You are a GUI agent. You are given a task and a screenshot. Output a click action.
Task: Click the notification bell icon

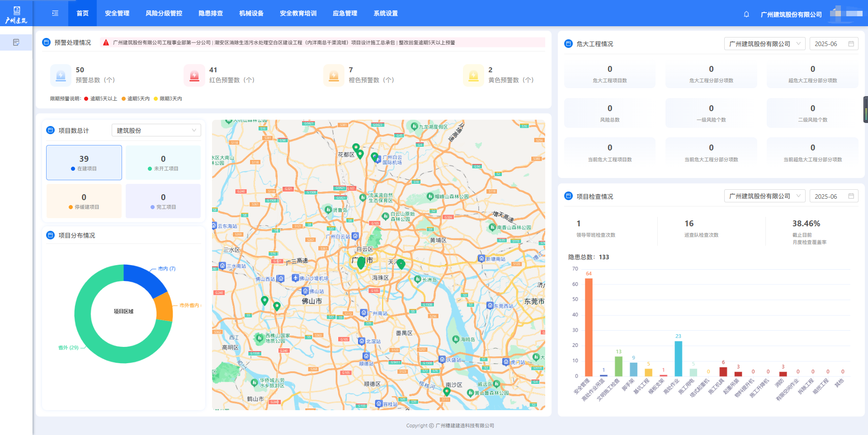point(746,14)
